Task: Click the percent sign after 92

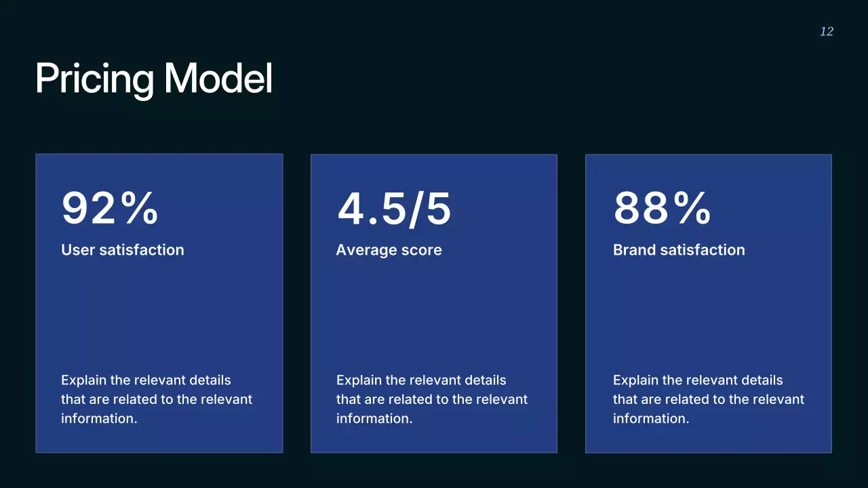Action: tap(140, 207)
